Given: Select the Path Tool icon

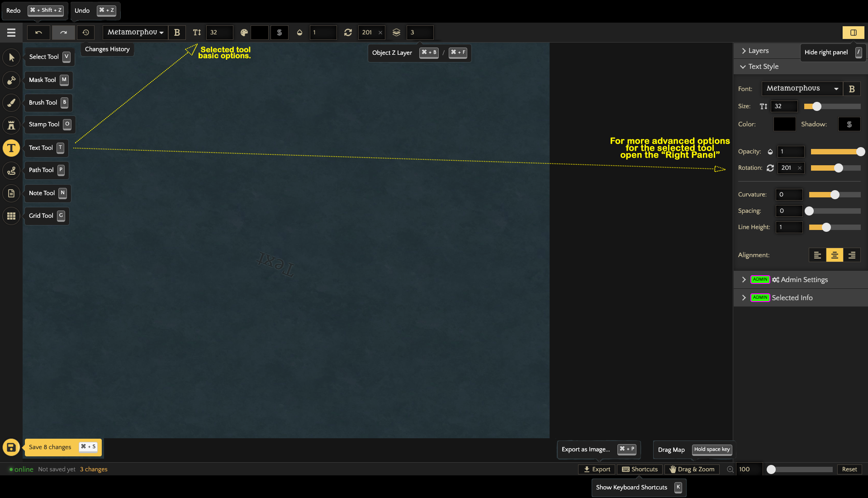Looking at the screenshot, I should pyautogui.click(x=11, y=171).
